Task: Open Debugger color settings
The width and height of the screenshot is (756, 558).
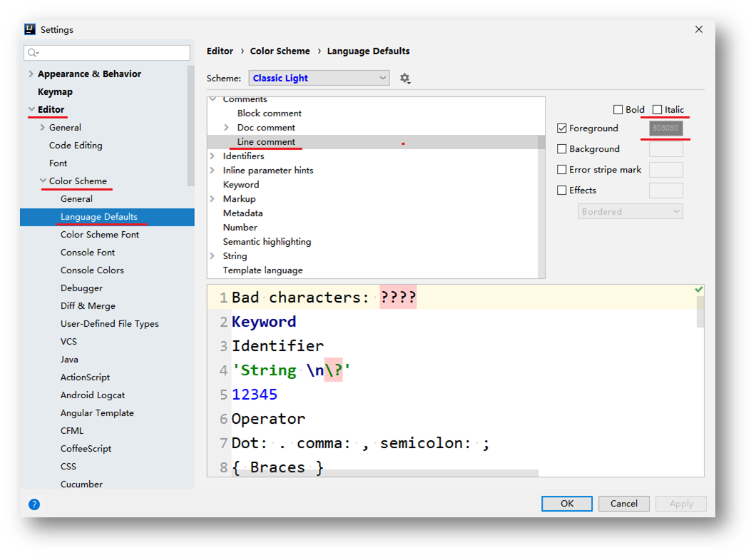Action: click(81, 288)
